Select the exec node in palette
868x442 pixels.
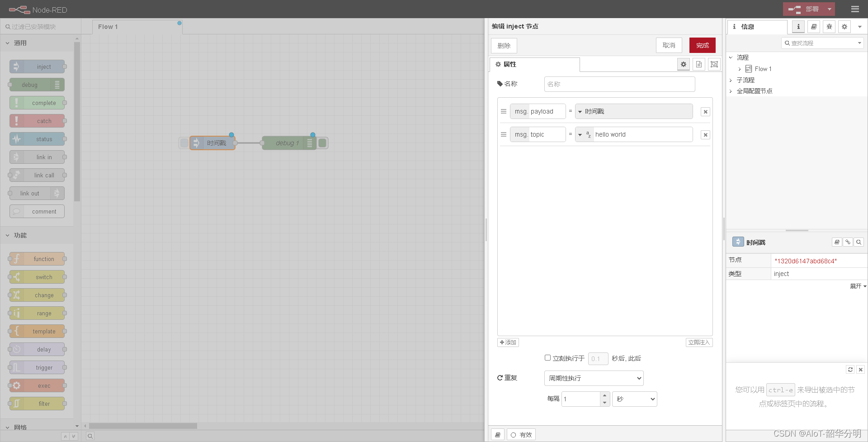tap(37, 385)
